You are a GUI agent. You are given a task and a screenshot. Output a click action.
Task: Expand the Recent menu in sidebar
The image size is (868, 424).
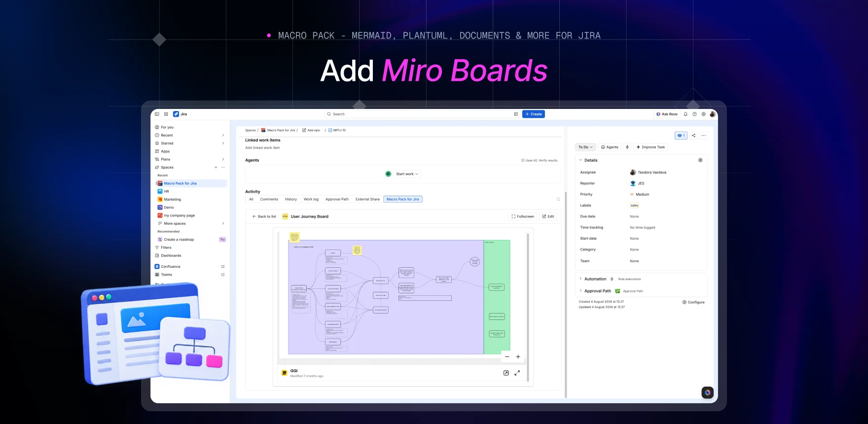click(x=223, y=135)
